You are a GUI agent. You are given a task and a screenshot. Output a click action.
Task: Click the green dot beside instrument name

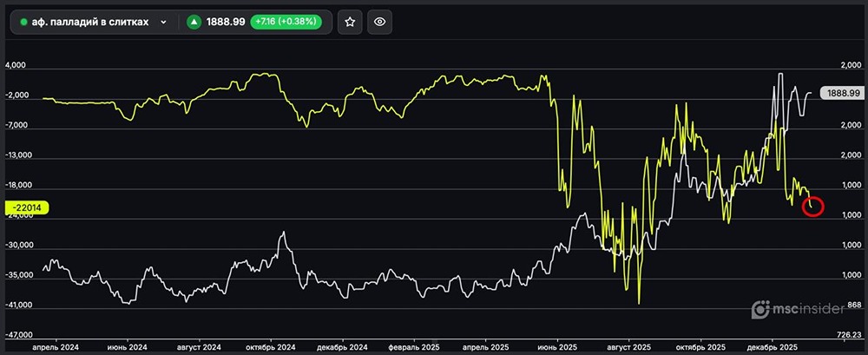click(x=23, y=23)
